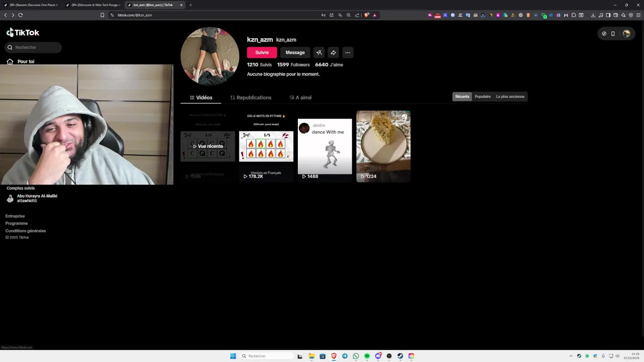Viewport: 644px width, 362px height.
Task: Bookmark this page icon in address bar
Action: (102, 15)
